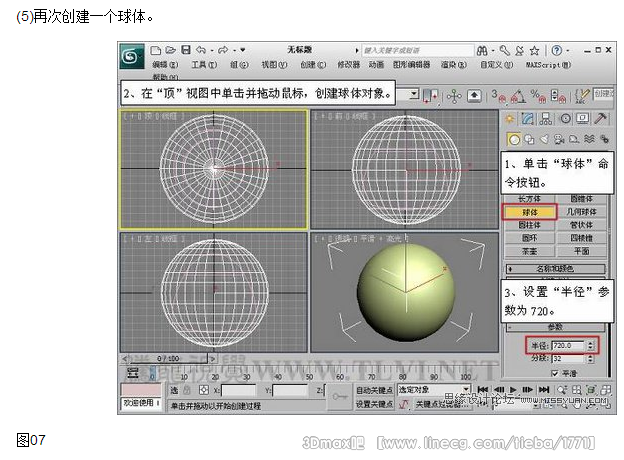Open the 工具(T) menu
624x460 pixels.
[204, 64]
